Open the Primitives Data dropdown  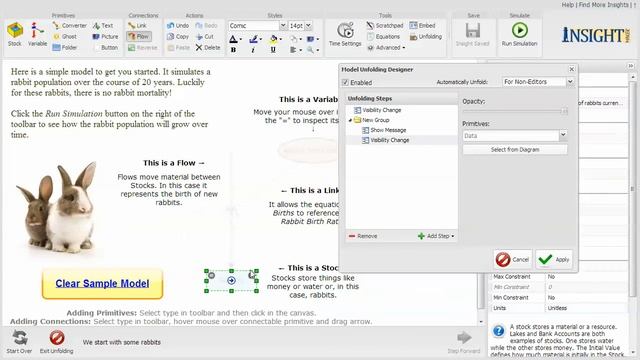[563, 135]
